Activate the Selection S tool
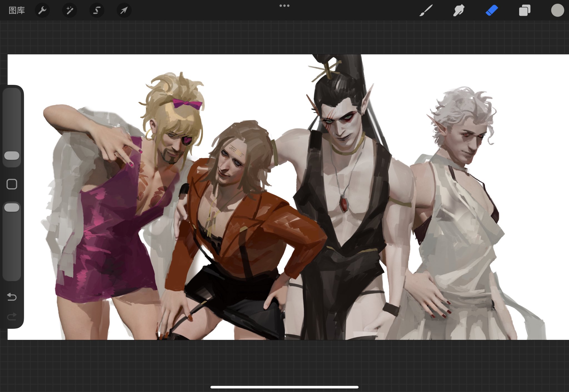The height and width of the screenshot is (392, 569). [97, 11]
